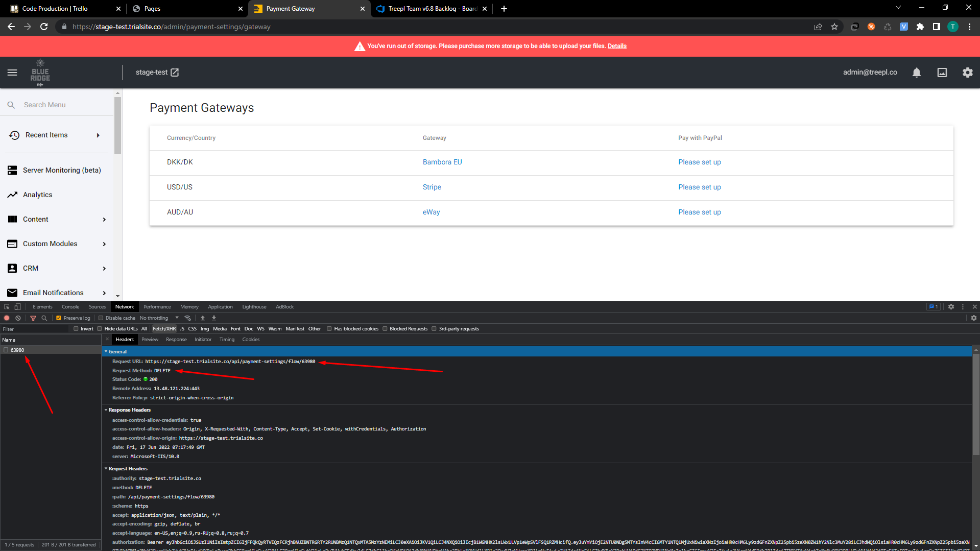Click the Email Notifications envelope icon

12,293
